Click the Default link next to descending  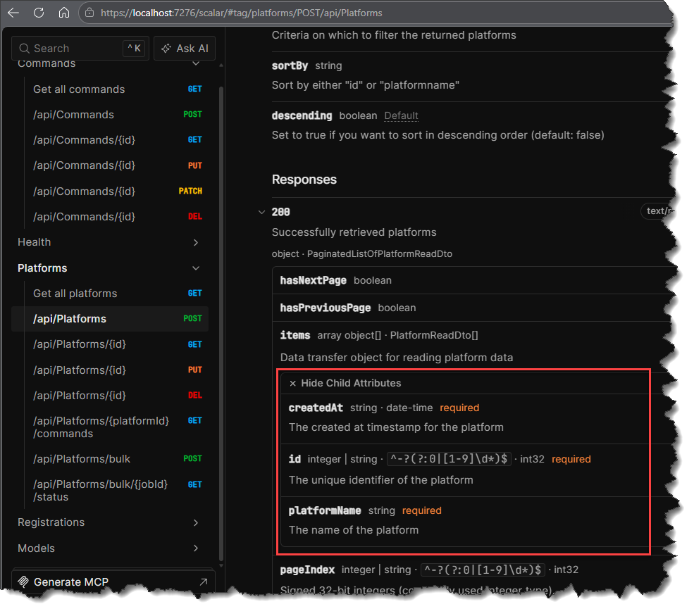coord(401,115)
